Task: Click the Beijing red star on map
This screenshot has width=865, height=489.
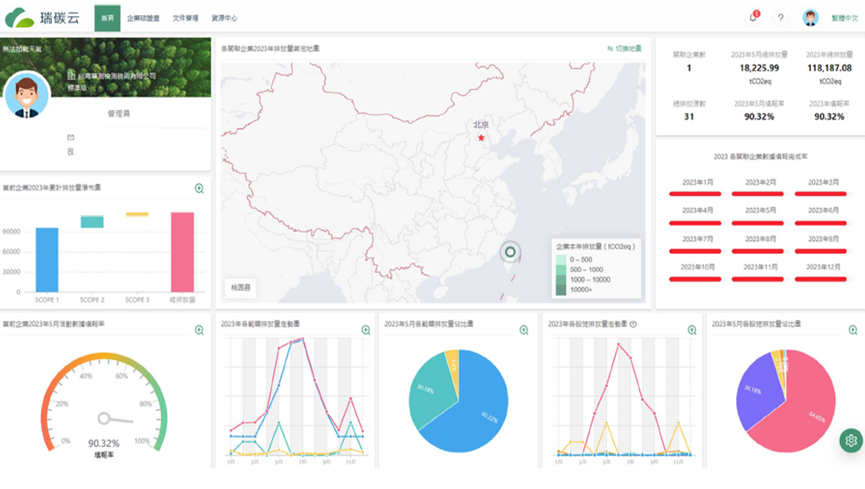Action: click(x=481, y=137)
